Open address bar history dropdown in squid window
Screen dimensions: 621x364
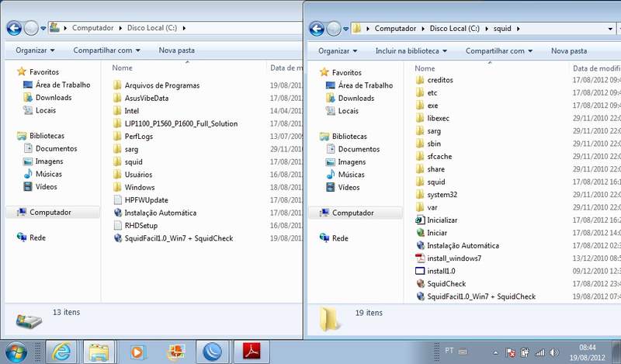[610, 29]
